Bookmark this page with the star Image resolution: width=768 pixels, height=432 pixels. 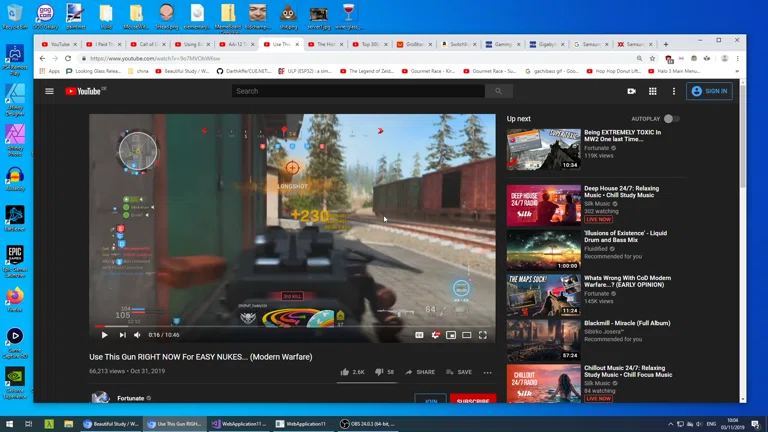click(652, 58)
